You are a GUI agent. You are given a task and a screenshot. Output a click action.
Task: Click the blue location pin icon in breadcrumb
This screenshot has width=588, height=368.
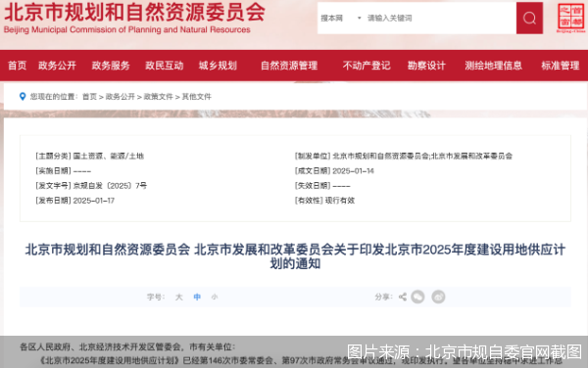[23, 97]
